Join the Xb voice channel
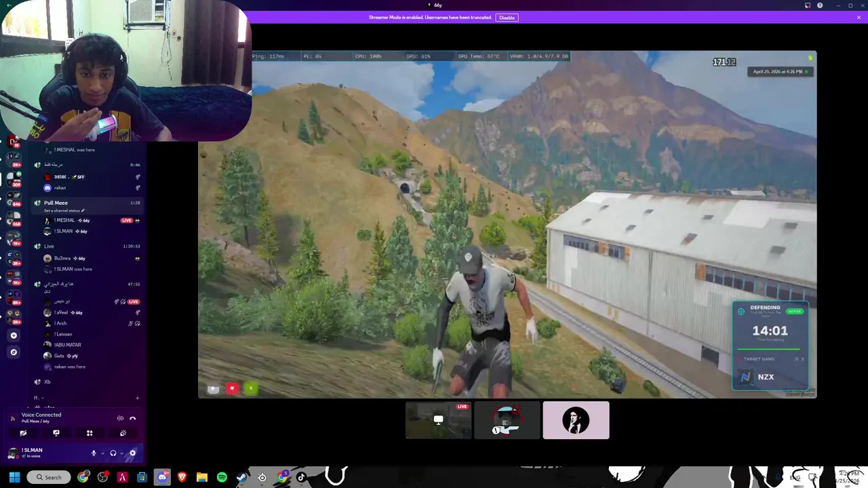This screenshot has height=488, width=868. [x=87, y=382]
